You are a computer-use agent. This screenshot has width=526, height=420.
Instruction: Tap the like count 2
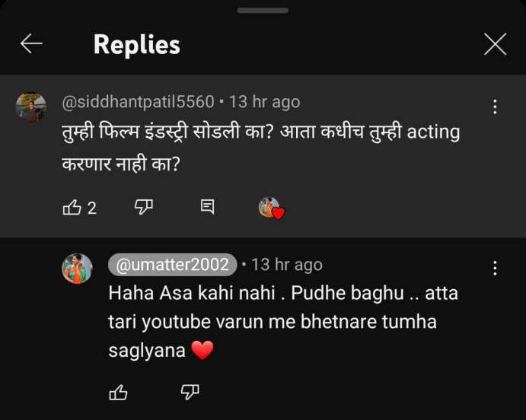tap(92, 208)
